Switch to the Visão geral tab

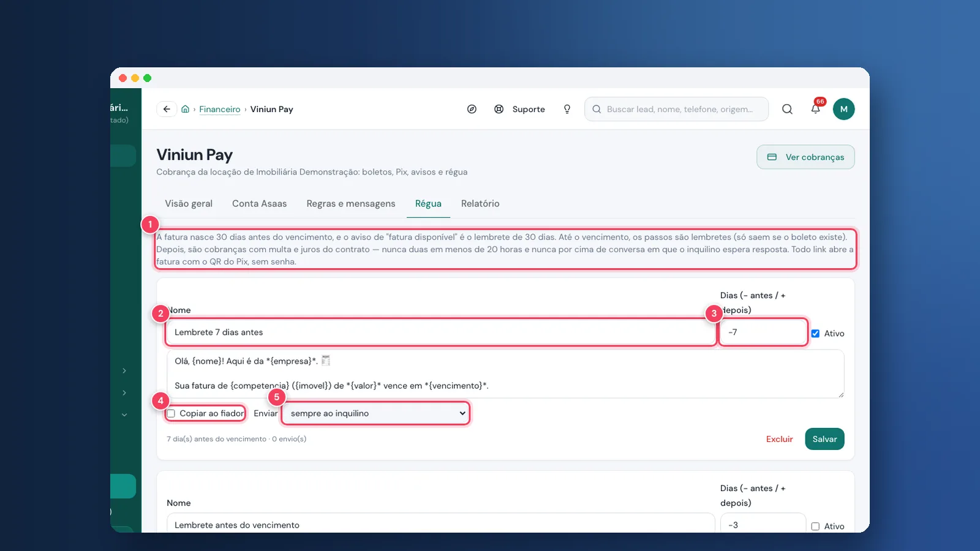point(189,204)
